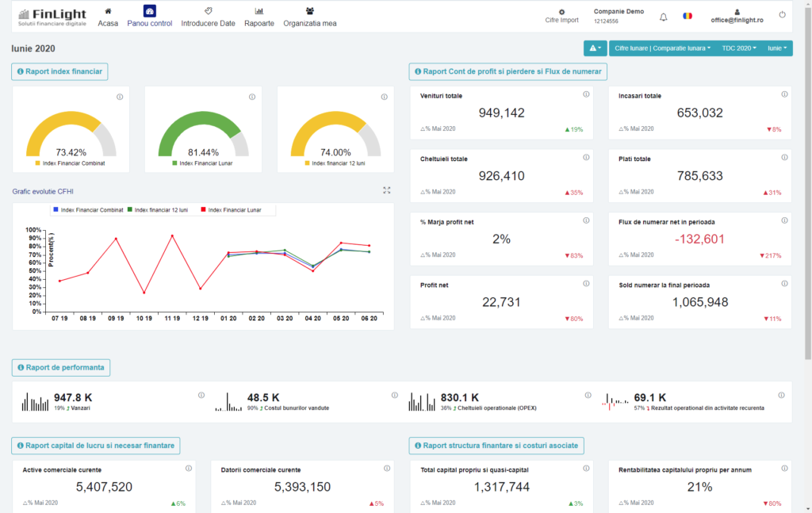Open the Cifre Import gear icon
The width and height of the screenshot is (812, 513).
tap(561, 13)
